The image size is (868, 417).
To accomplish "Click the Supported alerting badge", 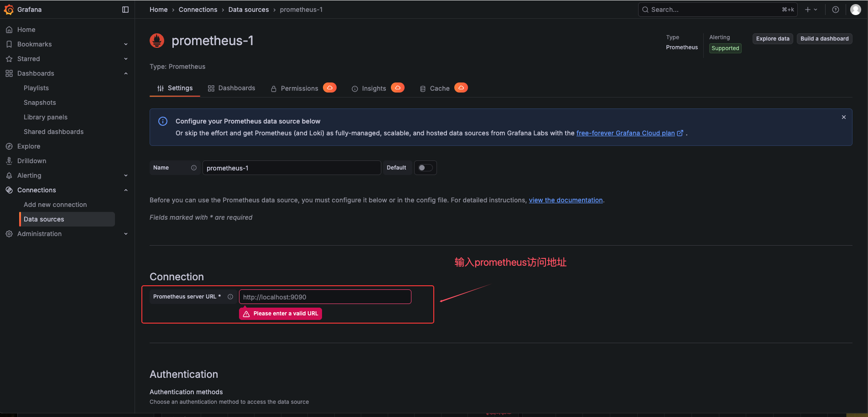I will 725,48.
